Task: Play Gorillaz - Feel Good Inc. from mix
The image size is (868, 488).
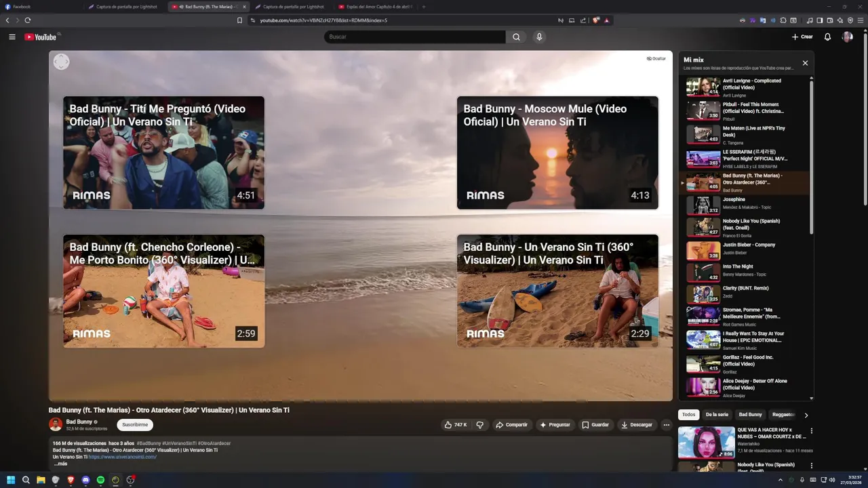Action: click(x=745, y=364)
